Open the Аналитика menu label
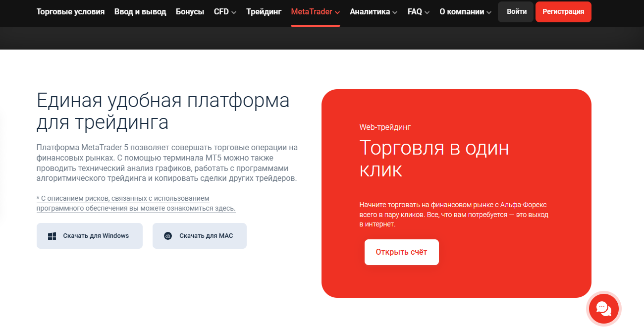 (x=370, y=12)
